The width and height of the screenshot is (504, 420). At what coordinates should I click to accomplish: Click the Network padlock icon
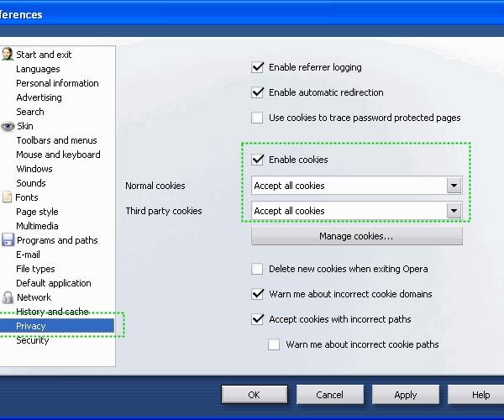(8, 297)
